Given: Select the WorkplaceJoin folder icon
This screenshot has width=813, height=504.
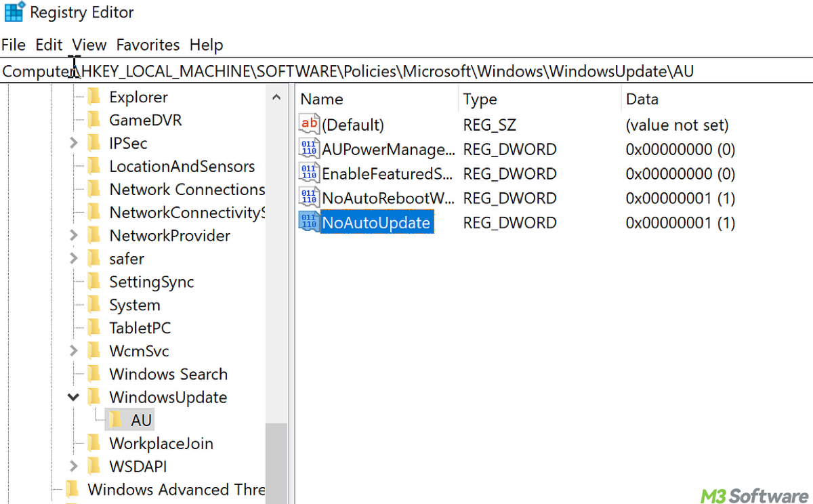Looking at the screenshot, I should 94,443.
